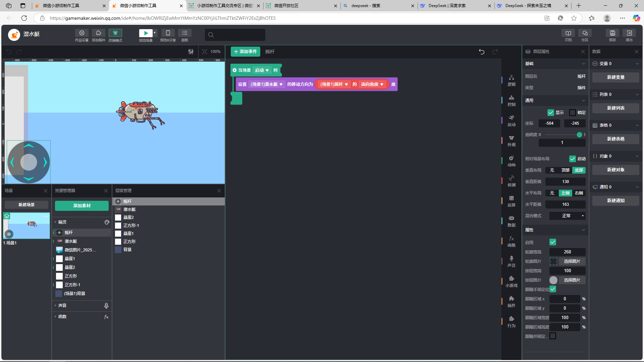Select the 行为 behavior block category
The height and width of the screenshot is (362, 644).
point(511,322)
